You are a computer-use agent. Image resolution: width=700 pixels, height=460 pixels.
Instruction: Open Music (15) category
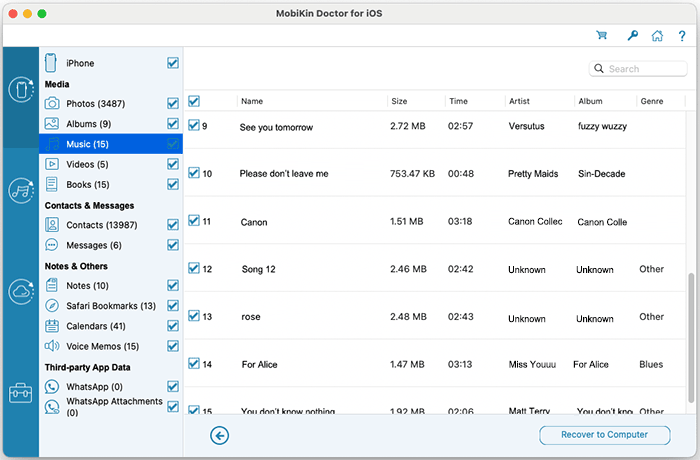[111, 144]
